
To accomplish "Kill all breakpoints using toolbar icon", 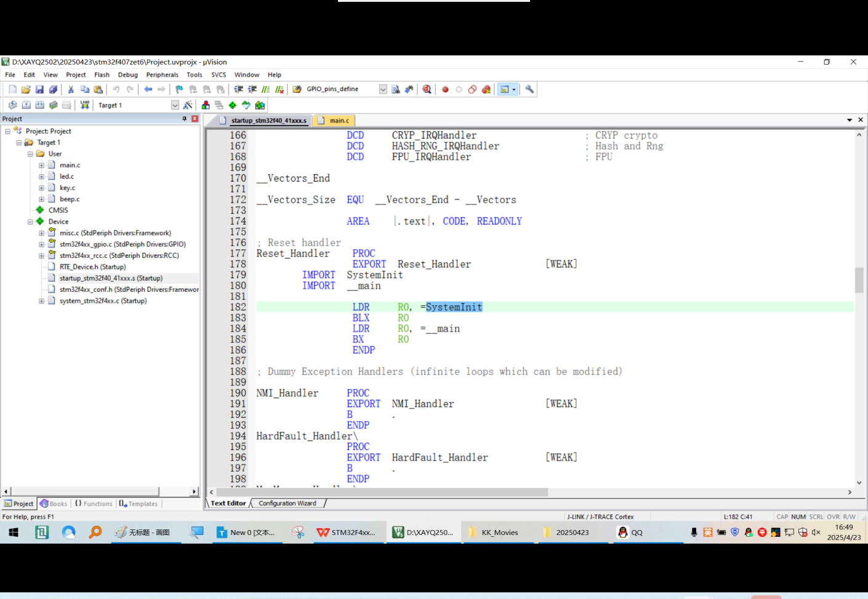I will [x=486, y=89].
